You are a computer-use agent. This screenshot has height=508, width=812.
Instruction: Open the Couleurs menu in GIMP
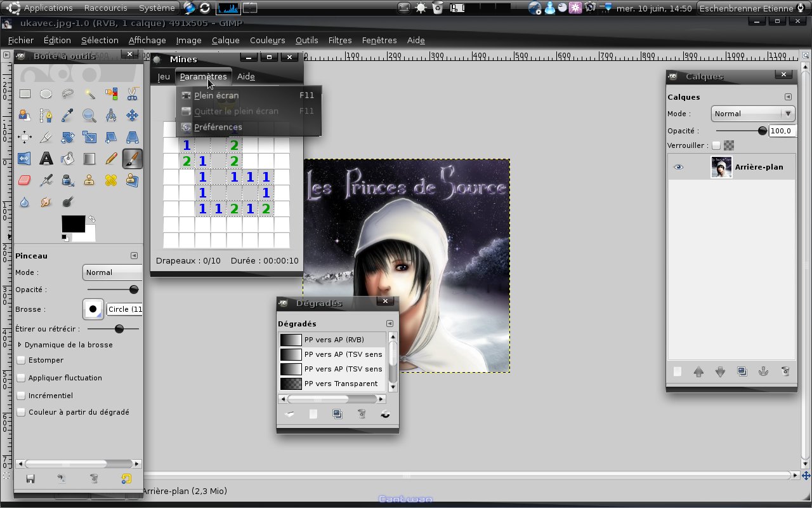click(267, 40)
